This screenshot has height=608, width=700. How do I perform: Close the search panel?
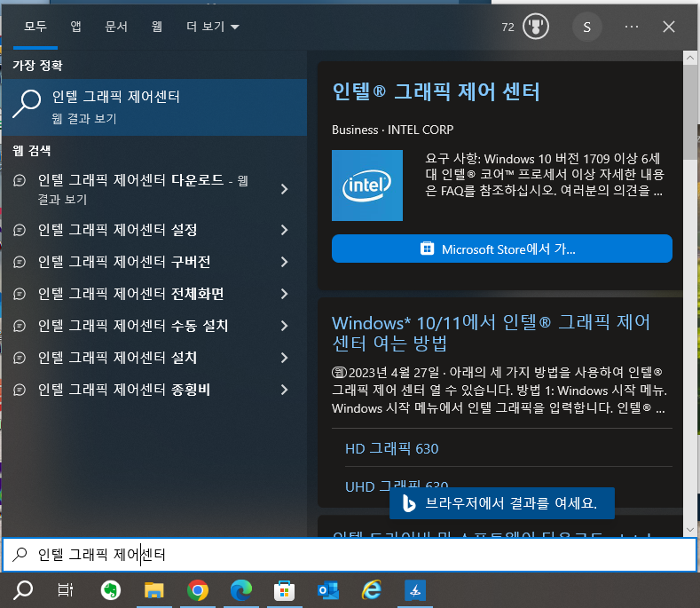pyautogui.click(x=668, y=27)
